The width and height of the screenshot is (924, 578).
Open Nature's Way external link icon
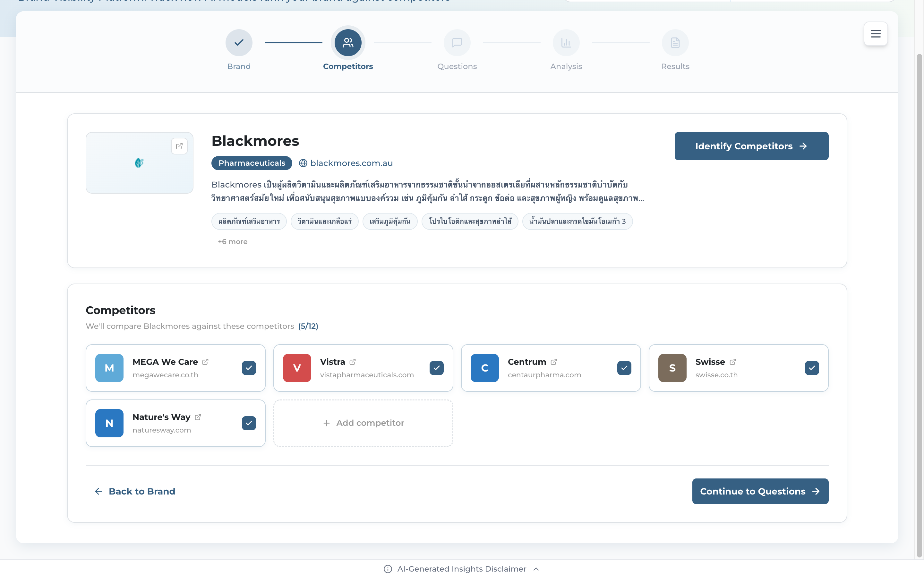click(198, 417)
